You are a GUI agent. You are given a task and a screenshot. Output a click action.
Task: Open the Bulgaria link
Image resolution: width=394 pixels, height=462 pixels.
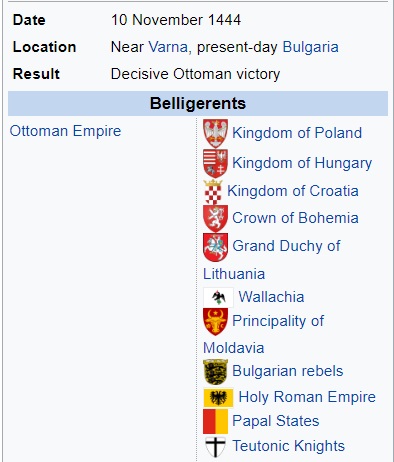tap(311, 47)
